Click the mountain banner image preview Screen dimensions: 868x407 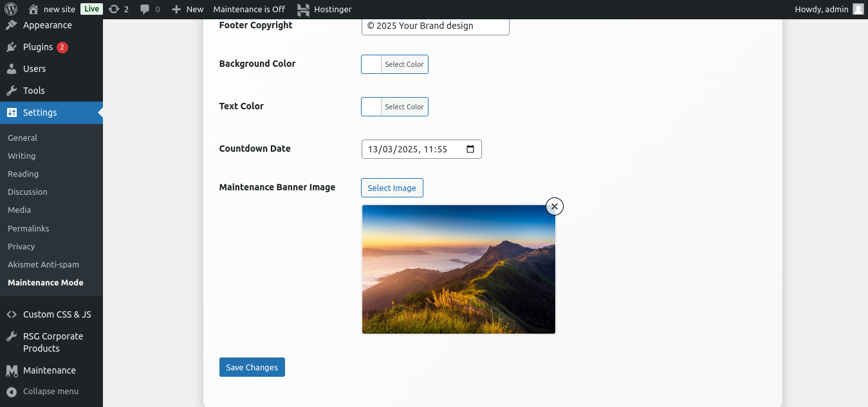458,269
